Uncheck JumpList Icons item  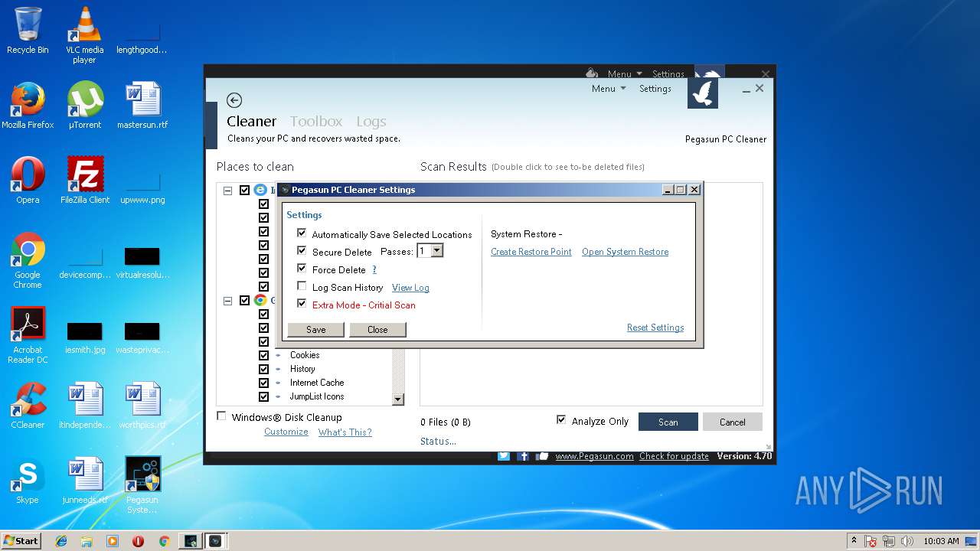coord(263,396)
